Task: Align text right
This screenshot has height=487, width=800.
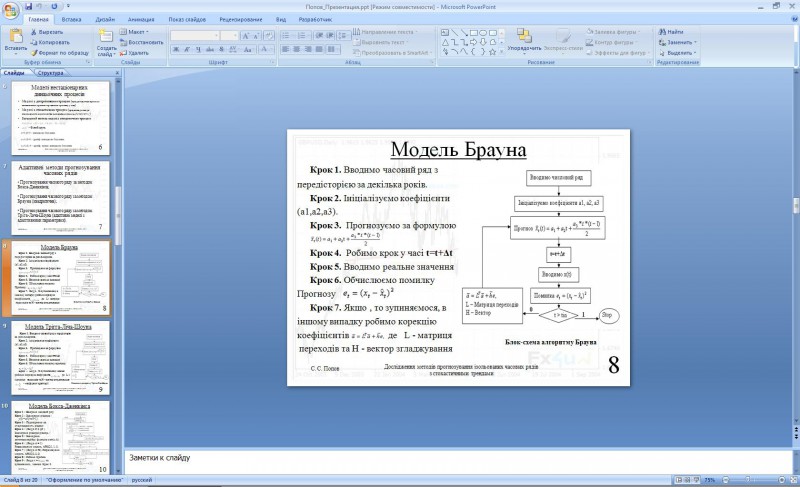Action: (x=308, y=49)
